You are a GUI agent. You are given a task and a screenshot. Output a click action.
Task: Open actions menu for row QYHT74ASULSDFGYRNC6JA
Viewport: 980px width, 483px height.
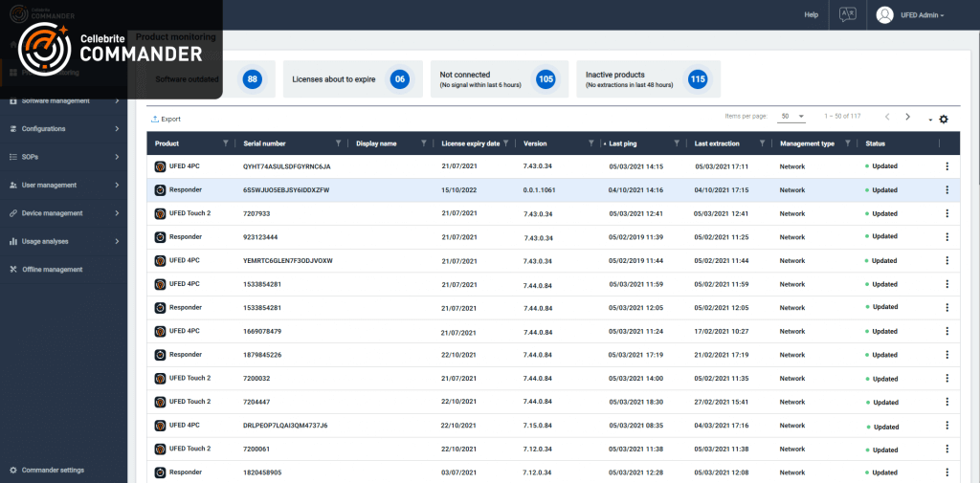947,166
